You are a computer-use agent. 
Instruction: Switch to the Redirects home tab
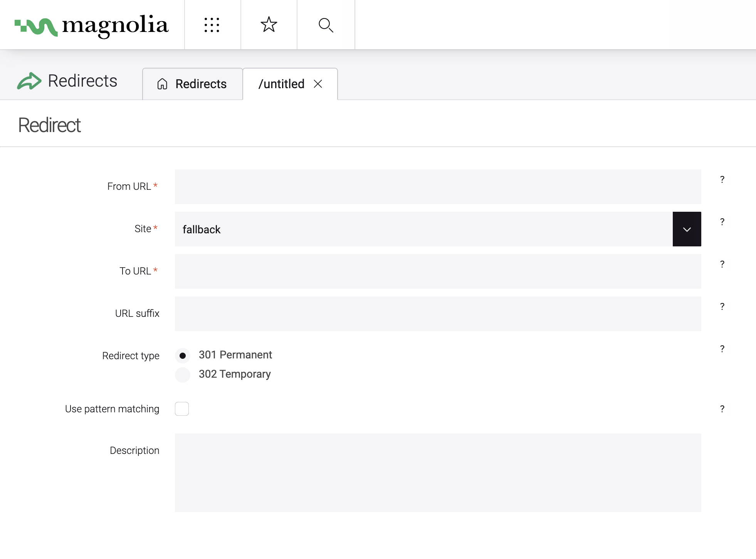click(x=192, y=84)
